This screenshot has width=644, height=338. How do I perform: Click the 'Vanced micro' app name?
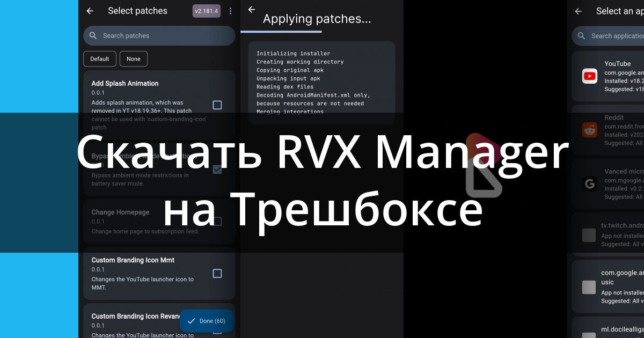(x=624, y=172)
